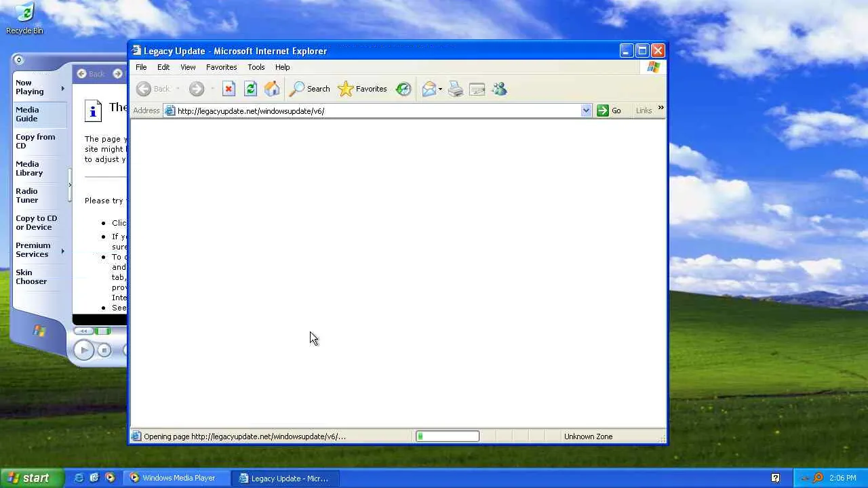The image size is (868, 488).
Task: Click the Windows logo at Media Player's bottom-left
Action: click(x=39, y=331)
